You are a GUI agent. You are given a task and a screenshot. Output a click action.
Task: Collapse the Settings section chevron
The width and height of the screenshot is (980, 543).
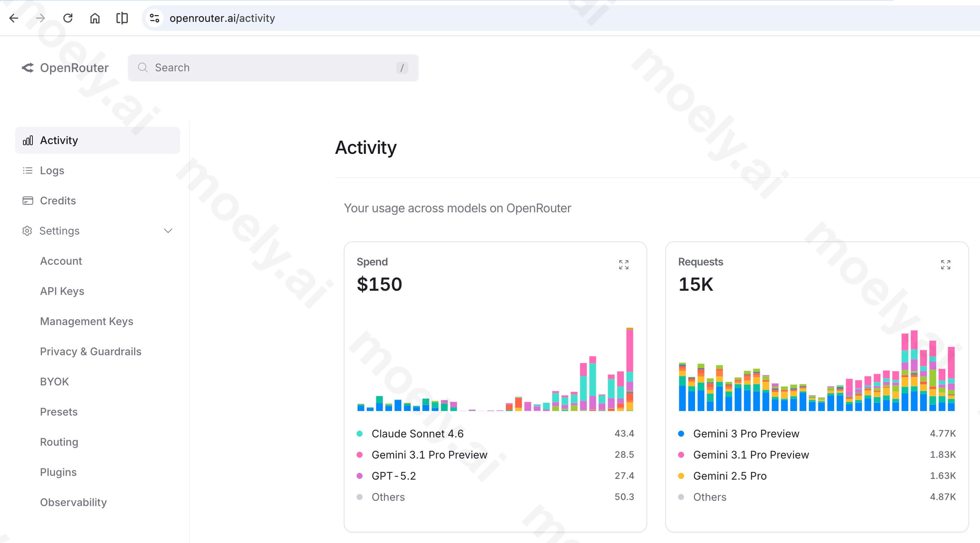click(x=168, y=231)
